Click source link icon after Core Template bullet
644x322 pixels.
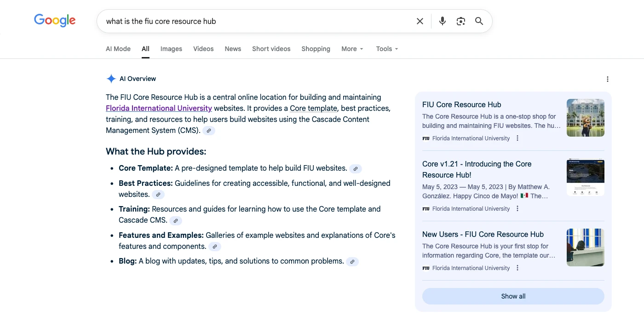355,169
